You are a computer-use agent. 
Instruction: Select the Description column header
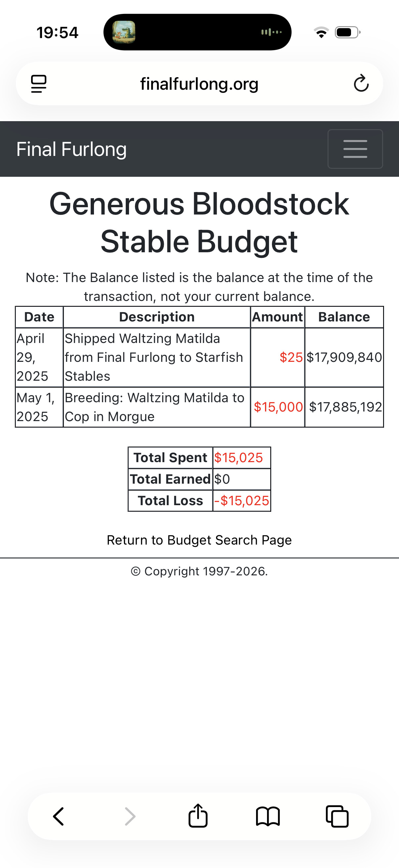coord(157,317)
